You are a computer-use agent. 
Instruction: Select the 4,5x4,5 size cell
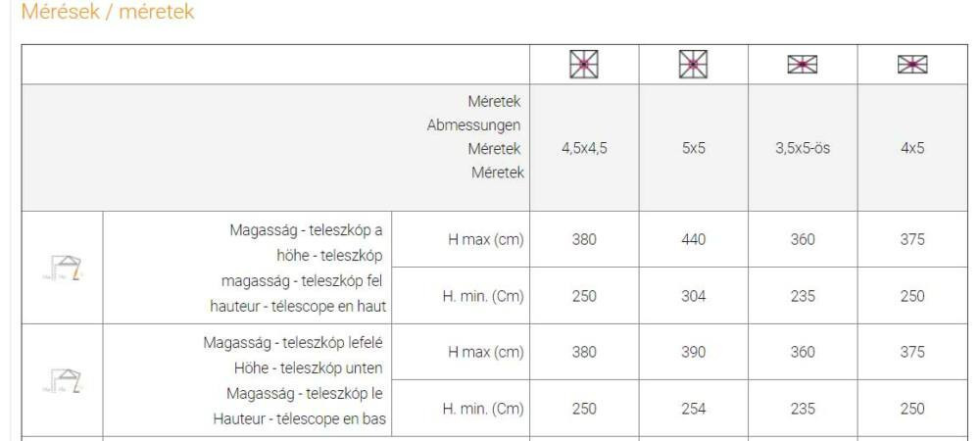(x=584, y=148)
